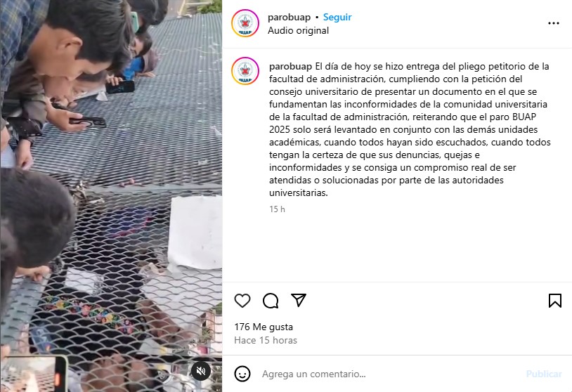This screenshot has width=572, height=392.
Task: View who liked: 176 Me gusta
Action: (x=264, y=327)
